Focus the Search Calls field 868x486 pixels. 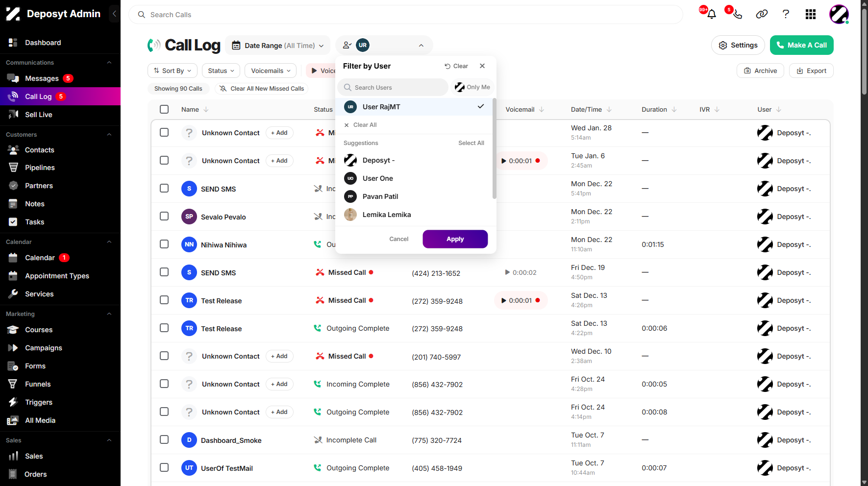[x=405, y=15]
